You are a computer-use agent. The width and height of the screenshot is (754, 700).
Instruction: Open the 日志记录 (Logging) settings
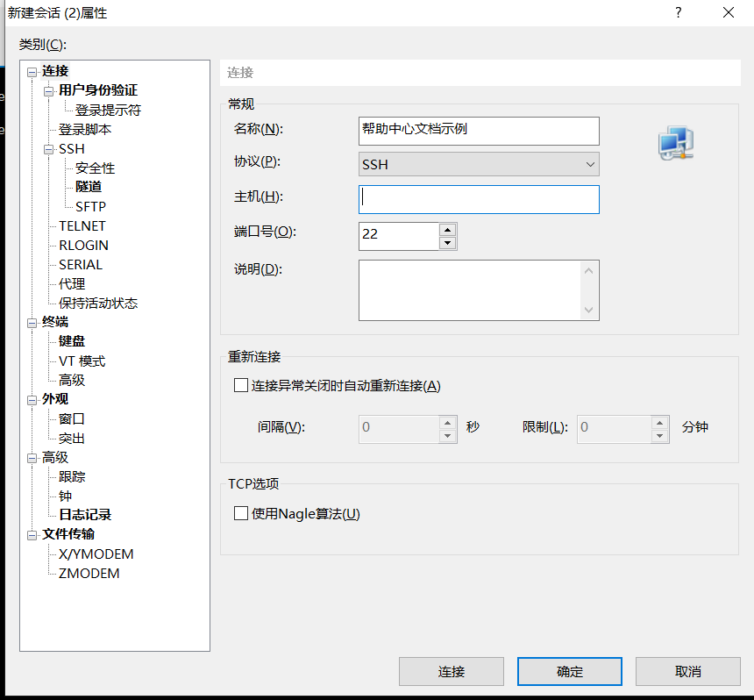point(84,515)
